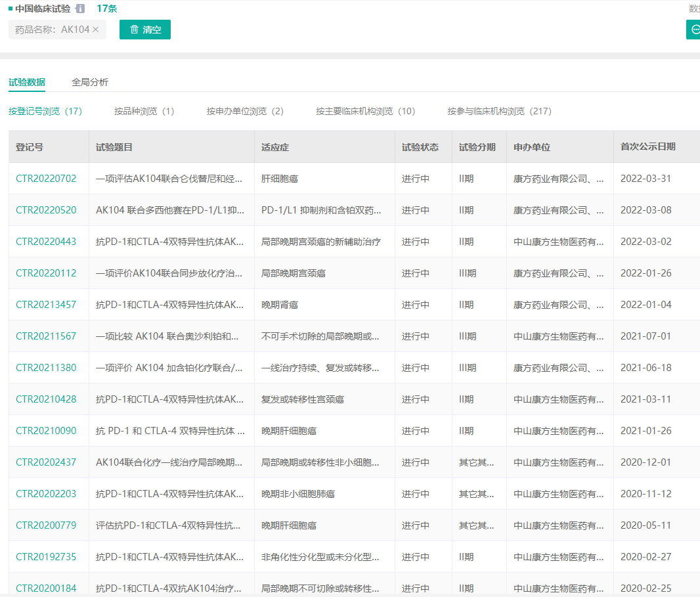Click the trash icon inside the 清空 button
This screenshot has width=700, height=597.
(135, 30)
